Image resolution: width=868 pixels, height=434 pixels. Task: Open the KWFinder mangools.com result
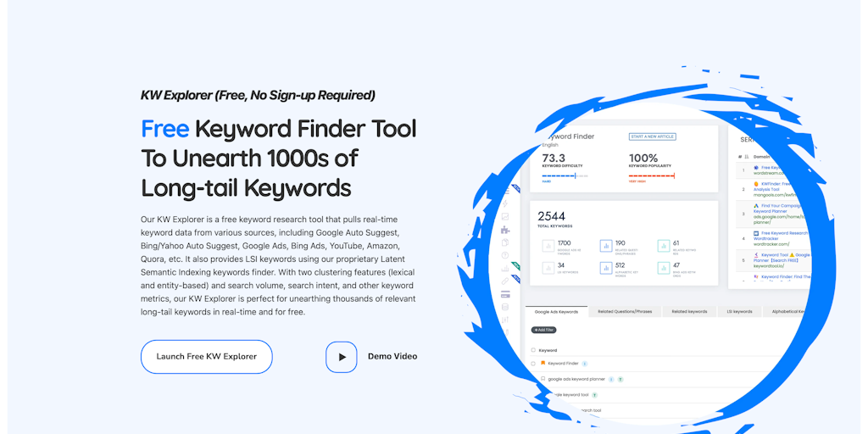coord(773,189)
